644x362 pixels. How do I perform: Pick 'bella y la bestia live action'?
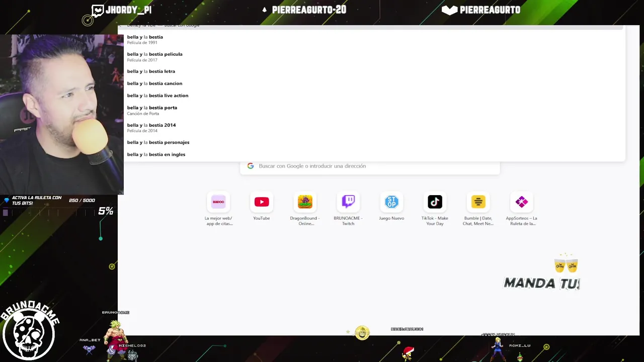374,96
